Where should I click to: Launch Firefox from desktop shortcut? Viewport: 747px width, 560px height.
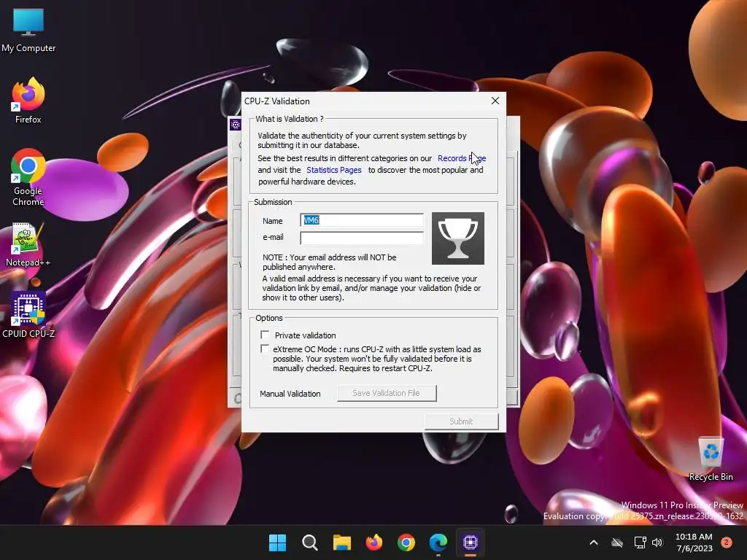coord(28,101)
